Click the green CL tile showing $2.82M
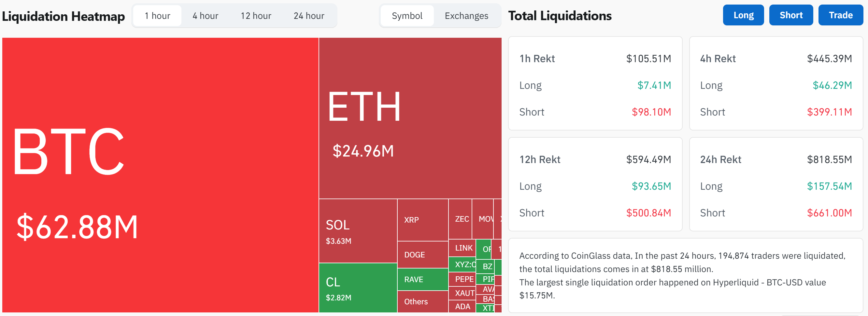The width and height of the screenshot is (868, 316). [x=357, y=288]
